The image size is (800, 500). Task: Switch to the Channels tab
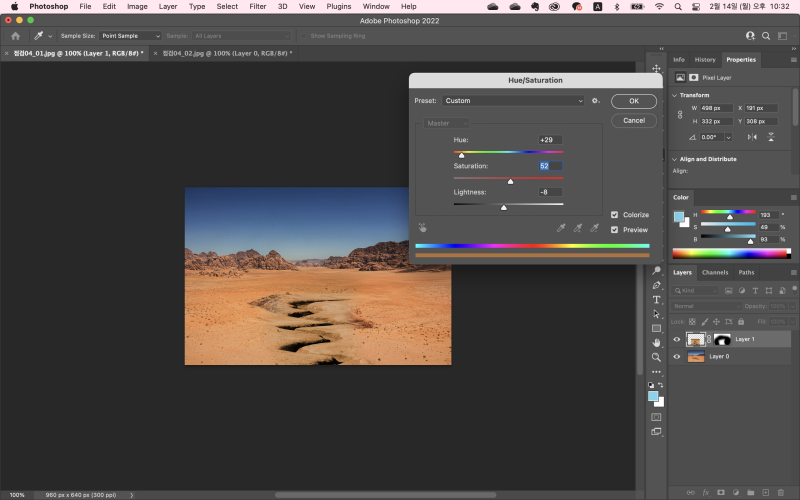tap(714, 272)
